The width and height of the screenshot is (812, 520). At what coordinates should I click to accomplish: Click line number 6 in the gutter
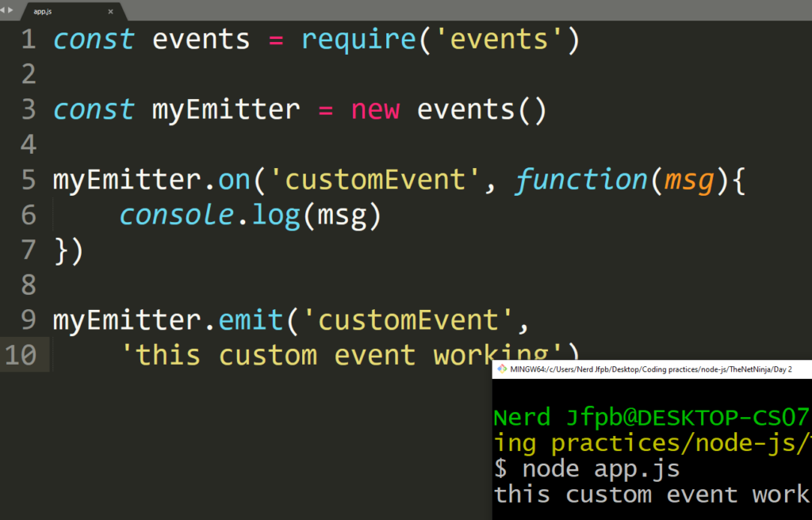tap(29, 215)
